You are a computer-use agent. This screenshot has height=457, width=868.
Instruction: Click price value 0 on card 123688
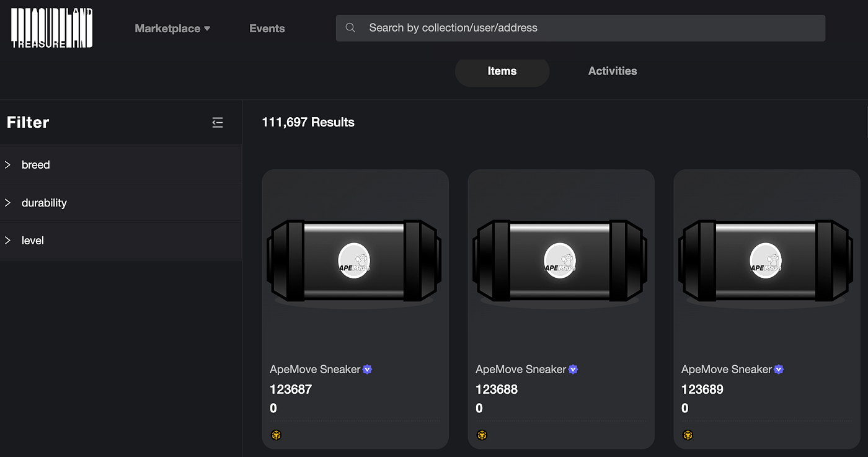[x=479, y=408]
